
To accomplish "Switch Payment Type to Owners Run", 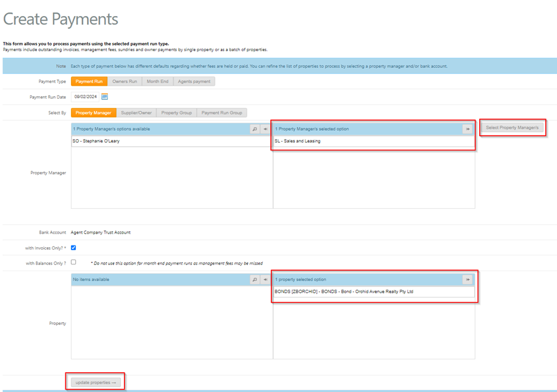I will tap(125, 81).
